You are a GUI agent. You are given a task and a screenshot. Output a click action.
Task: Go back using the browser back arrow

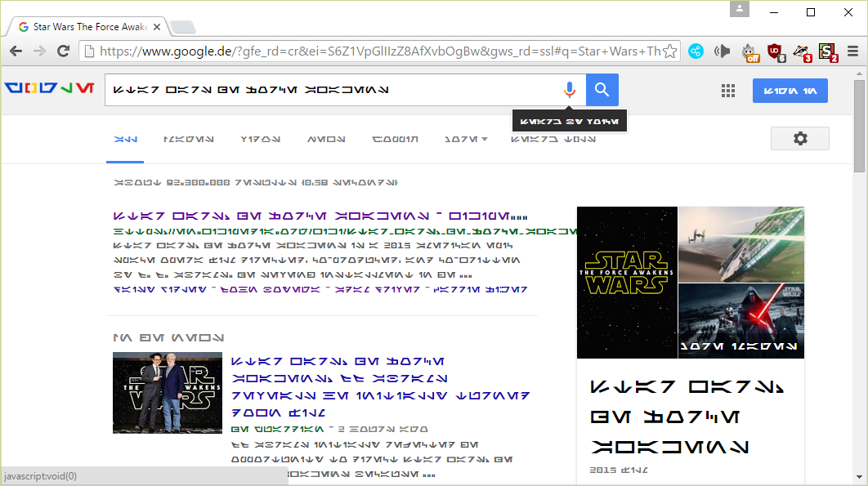(x=16, y=51)
